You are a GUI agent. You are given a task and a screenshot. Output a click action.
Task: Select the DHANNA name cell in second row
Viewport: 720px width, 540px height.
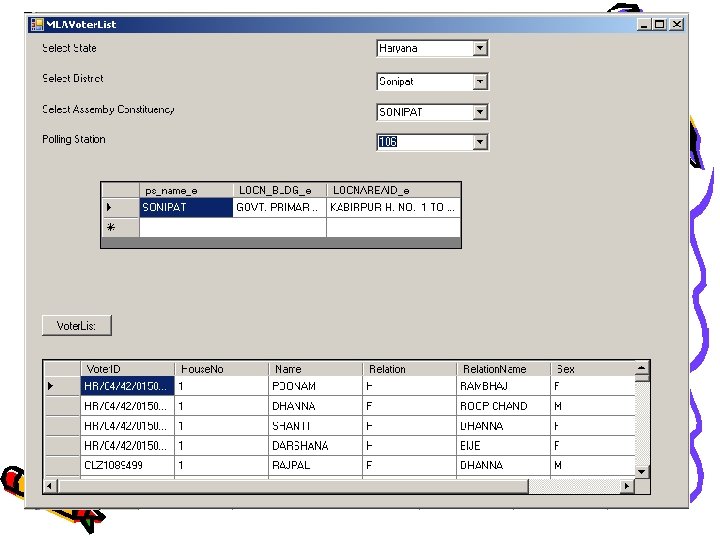point(315,406)
